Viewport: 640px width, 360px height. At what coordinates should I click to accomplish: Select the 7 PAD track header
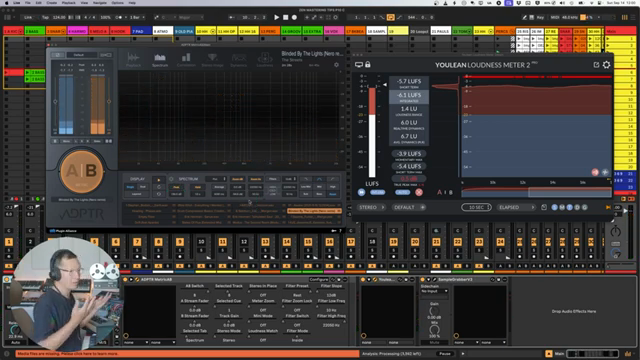coord(141,31)
